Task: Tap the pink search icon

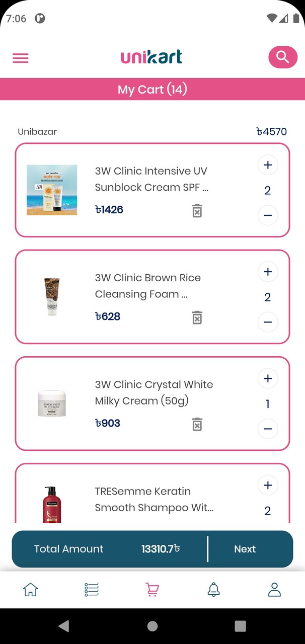Action: [x=283, y=57]
